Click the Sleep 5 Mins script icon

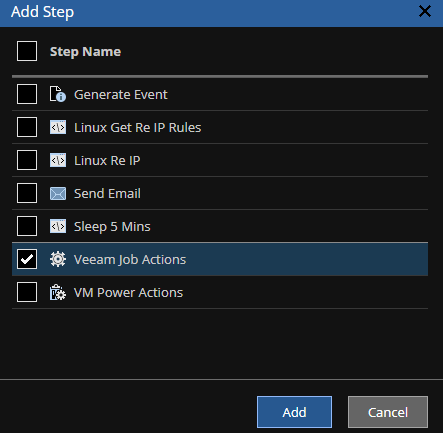click(58, 226)
